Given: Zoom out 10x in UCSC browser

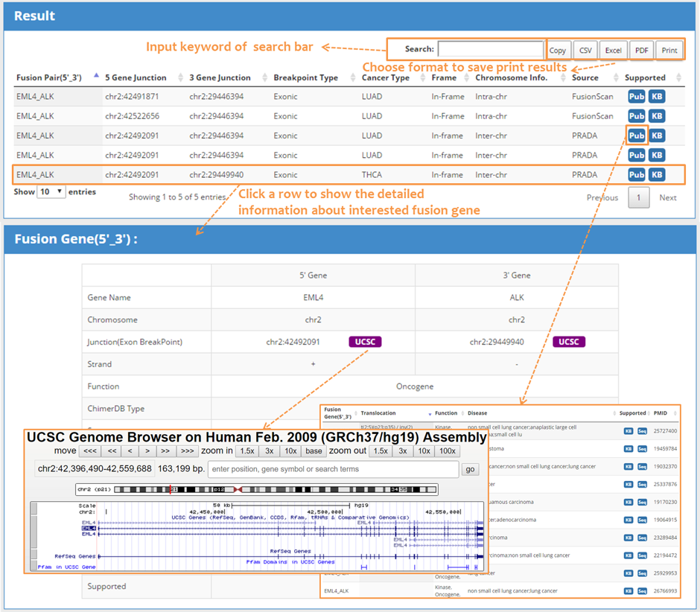Looking at the screenshot, I should [424, 451].
